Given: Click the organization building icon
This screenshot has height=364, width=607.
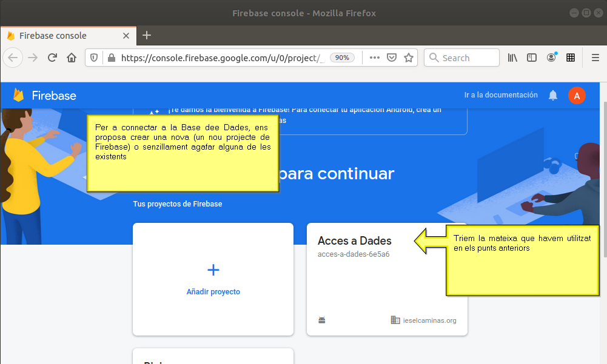Looking at the screenshot, I should point(395,320).
